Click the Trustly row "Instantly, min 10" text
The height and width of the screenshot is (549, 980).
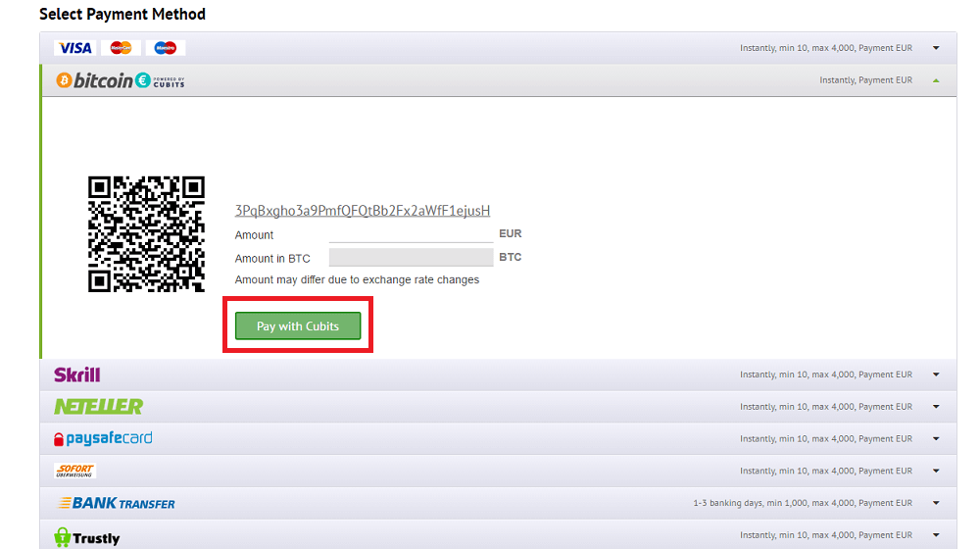(826, 535)
